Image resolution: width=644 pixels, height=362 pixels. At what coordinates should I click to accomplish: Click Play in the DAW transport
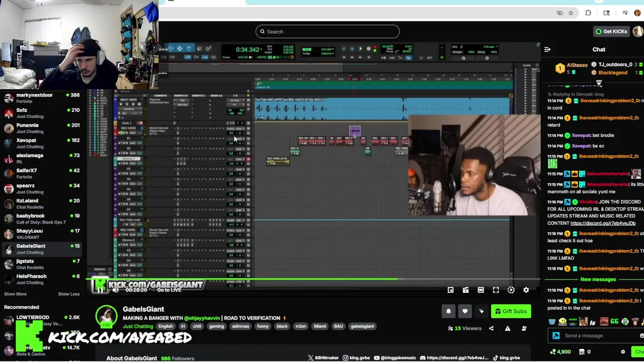(360, 49)
